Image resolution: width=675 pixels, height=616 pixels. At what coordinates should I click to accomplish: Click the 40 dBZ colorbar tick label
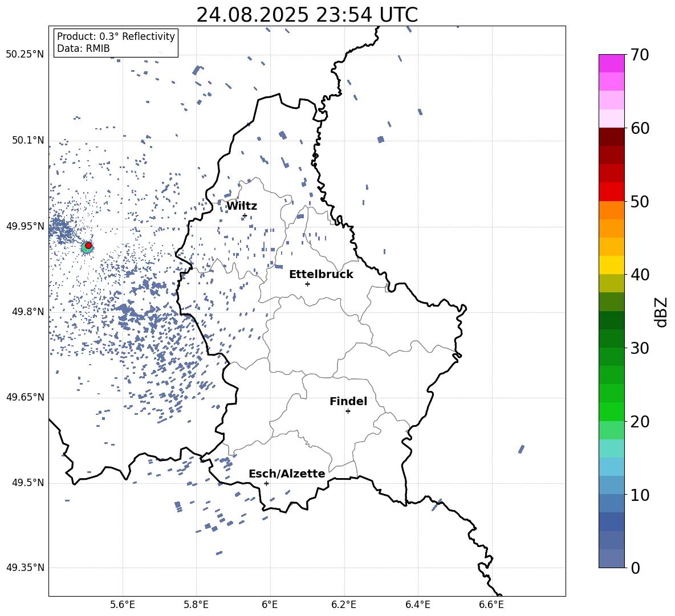point(640,275)
